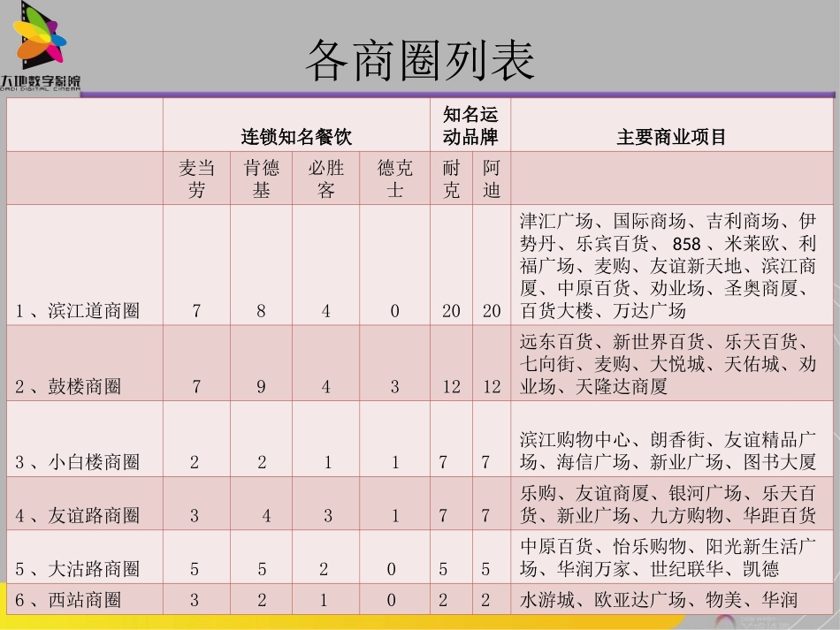Viewport: 840px width, 630px height.
Task: Click 耐克 value 20 in 滨江道商圈 row
Action: (x=451, y=311)
